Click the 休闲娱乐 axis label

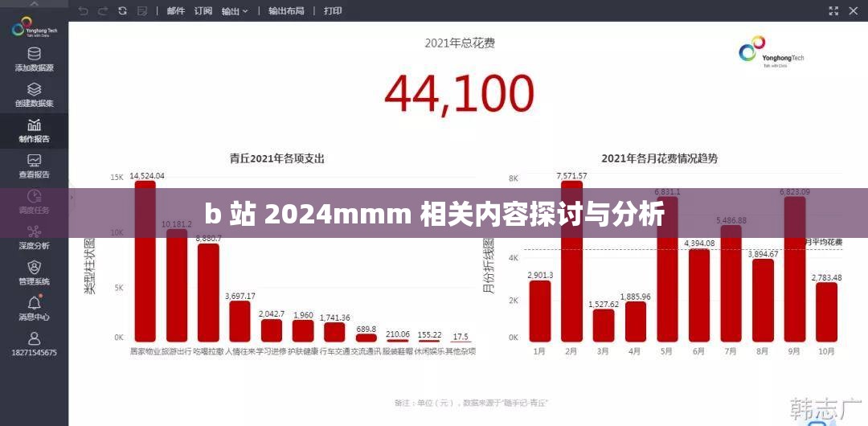tap(429, 351)
